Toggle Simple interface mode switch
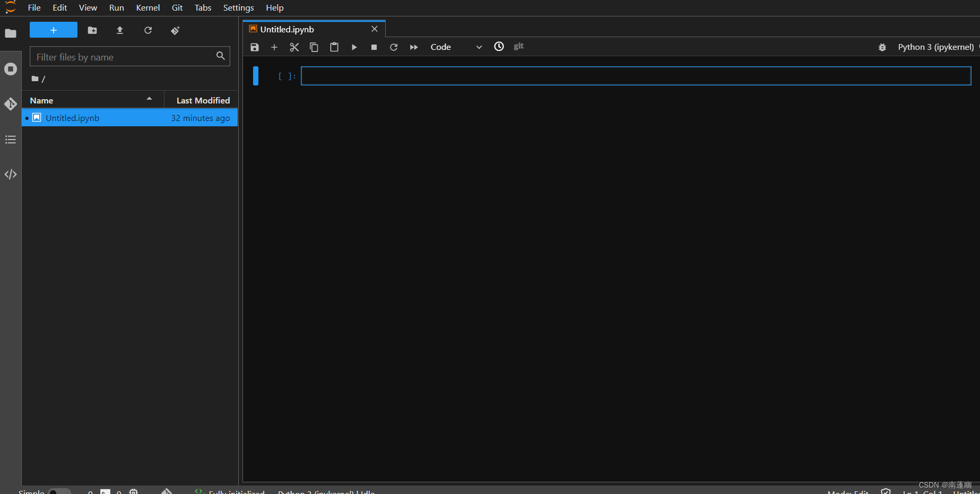 tap(59, 492)
